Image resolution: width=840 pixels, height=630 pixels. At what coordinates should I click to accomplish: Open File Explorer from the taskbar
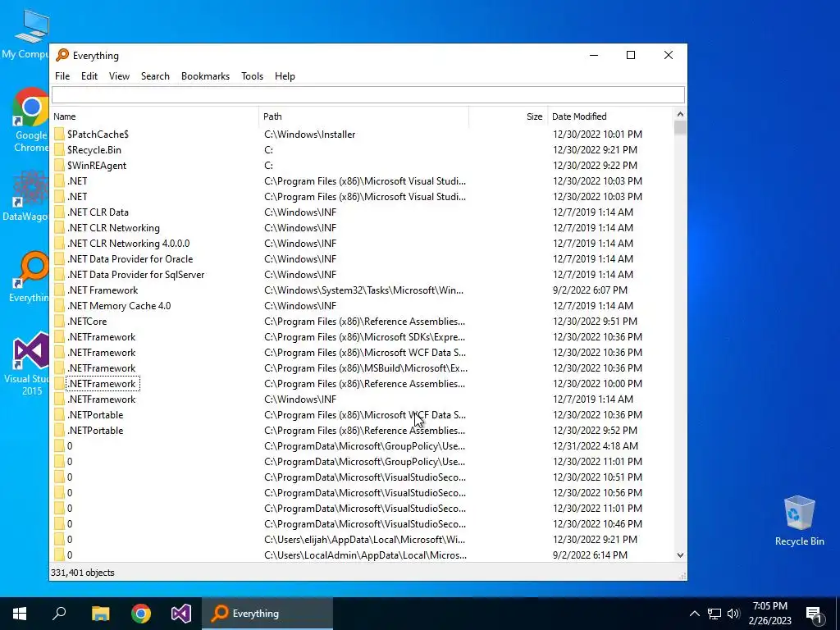point(100,614)
